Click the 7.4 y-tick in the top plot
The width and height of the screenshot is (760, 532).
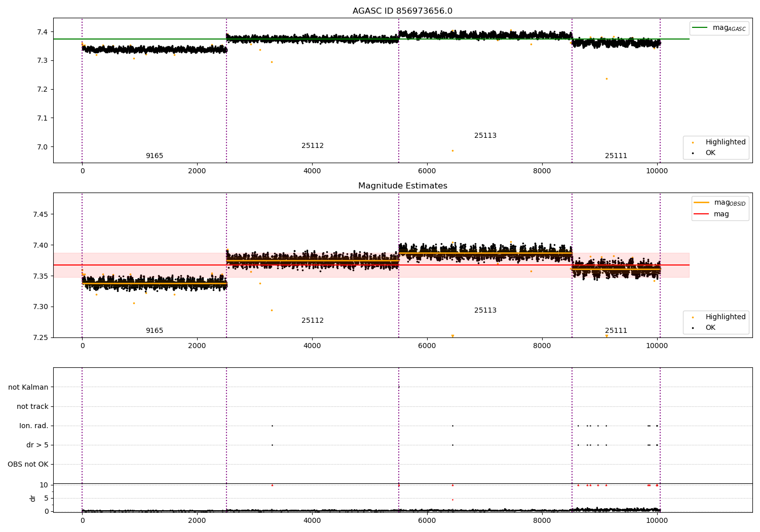(x=42, y=32)
